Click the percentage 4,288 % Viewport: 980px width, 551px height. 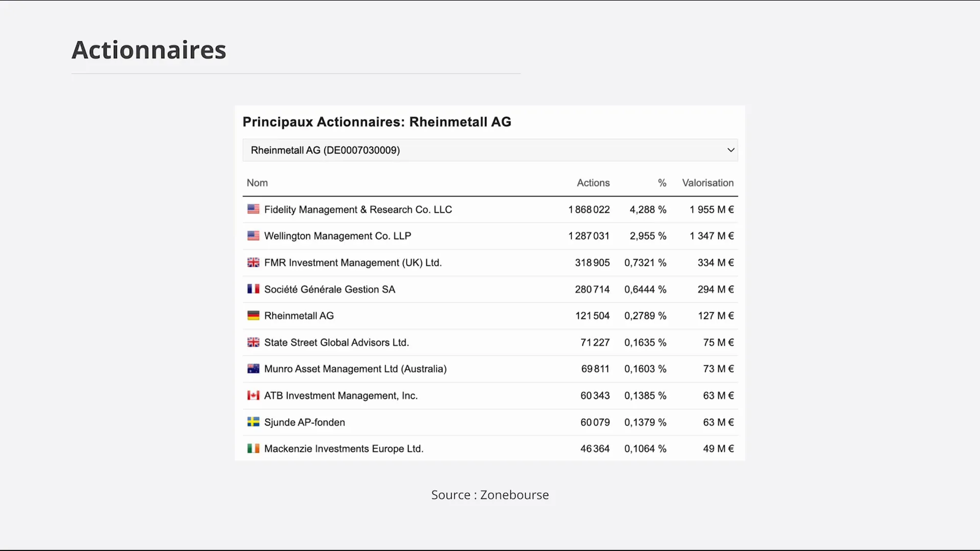[x=648, y=209]
